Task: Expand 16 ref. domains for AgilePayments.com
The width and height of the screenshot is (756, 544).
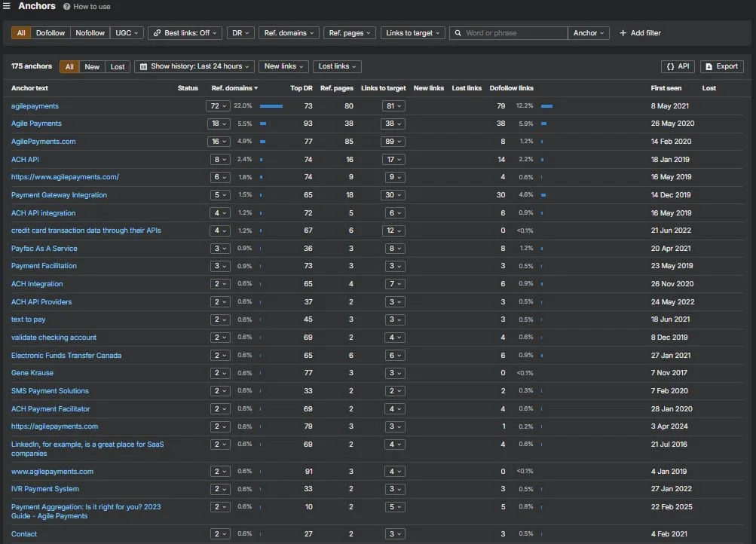Action: tap(219, 142)
